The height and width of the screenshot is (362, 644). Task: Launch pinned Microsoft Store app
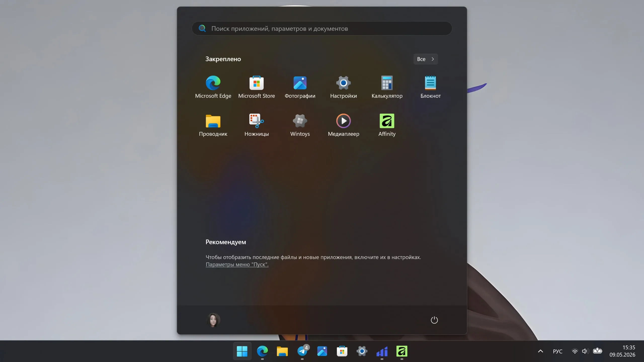coord(256,87)
